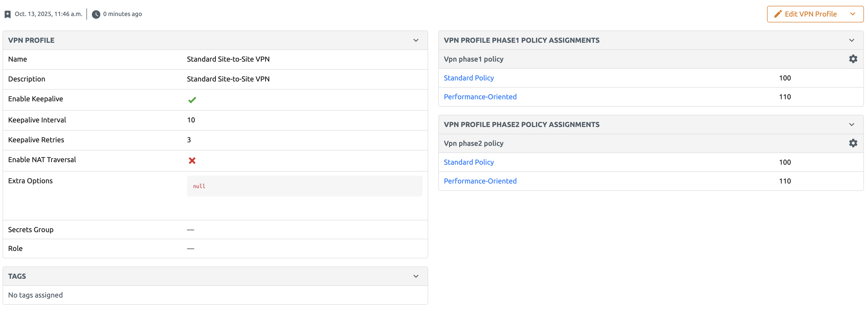Click the clock icon showing last update time
Screen dimensions: 868x309
point(96,14)
